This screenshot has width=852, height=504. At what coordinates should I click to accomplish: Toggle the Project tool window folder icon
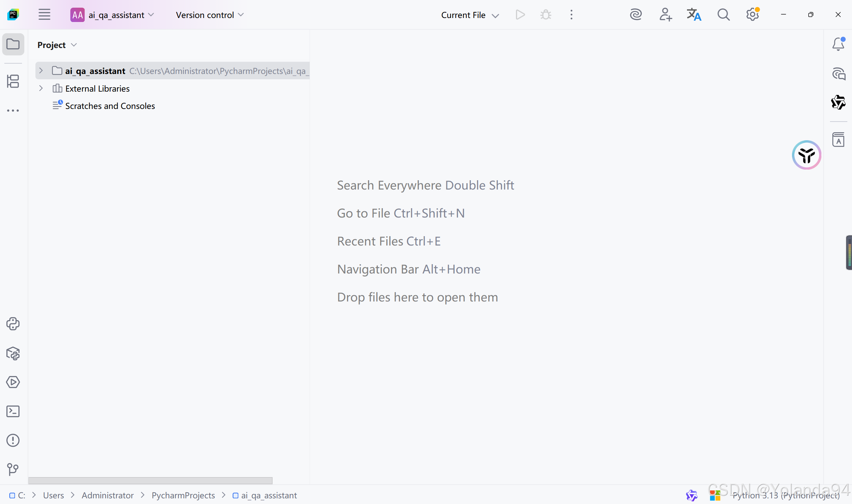13,44
